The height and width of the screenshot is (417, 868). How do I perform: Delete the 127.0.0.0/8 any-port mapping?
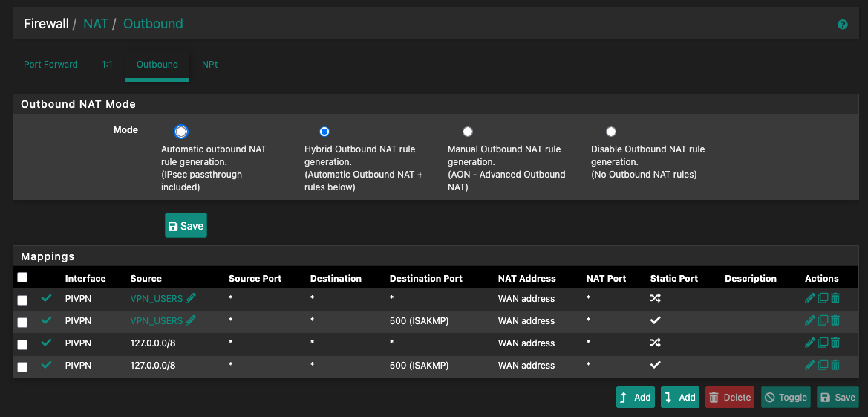[835, 343]
